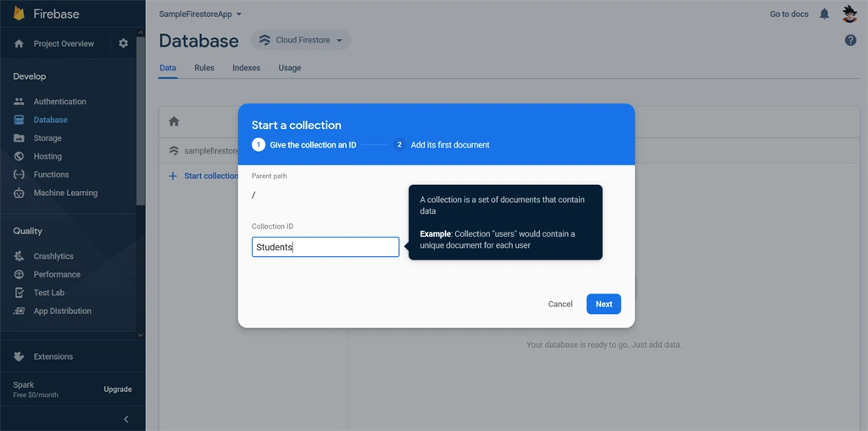The image size is (868, 431).
Task: Switch to the Usage tab
Action: (x=290, y=68)
